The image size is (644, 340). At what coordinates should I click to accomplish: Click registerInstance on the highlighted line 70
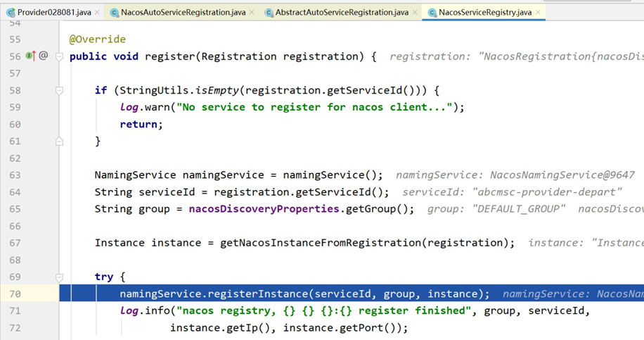tap(258, 294)
